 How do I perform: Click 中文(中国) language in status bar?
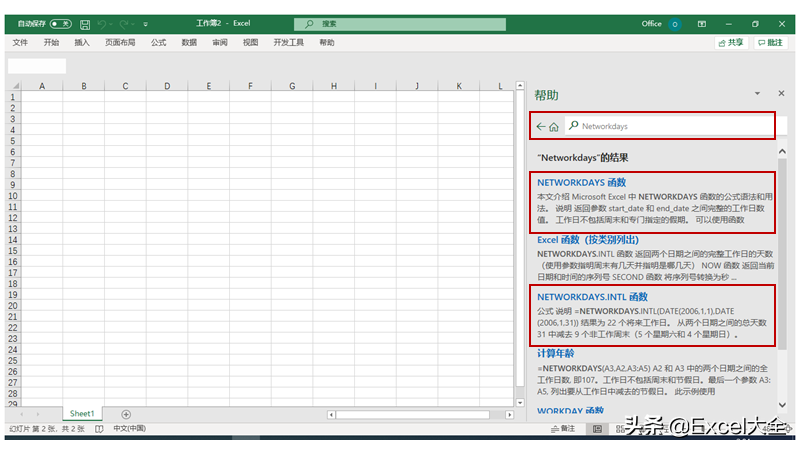130,429
